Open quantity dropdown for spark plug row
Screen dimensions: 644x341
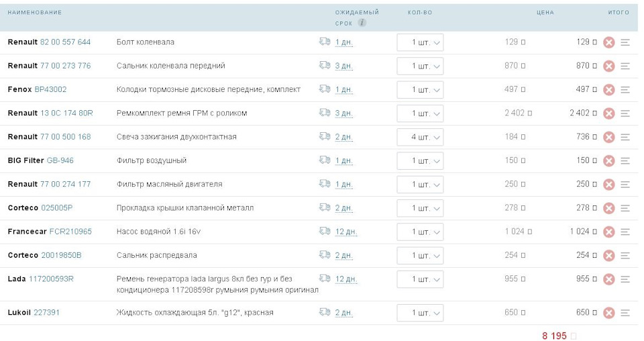coord(420,137)
